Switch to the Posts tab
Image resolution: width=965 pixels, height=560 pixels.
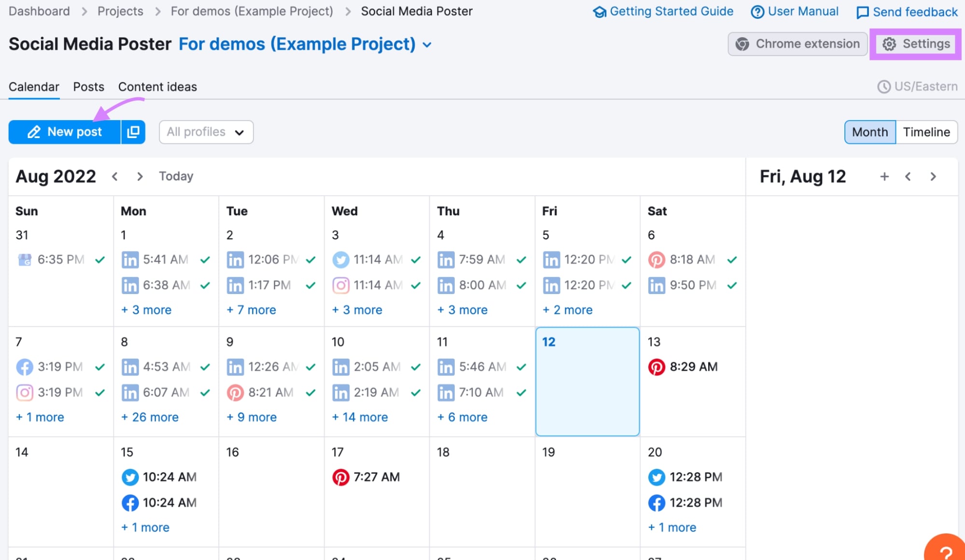(x=88, y=87)
